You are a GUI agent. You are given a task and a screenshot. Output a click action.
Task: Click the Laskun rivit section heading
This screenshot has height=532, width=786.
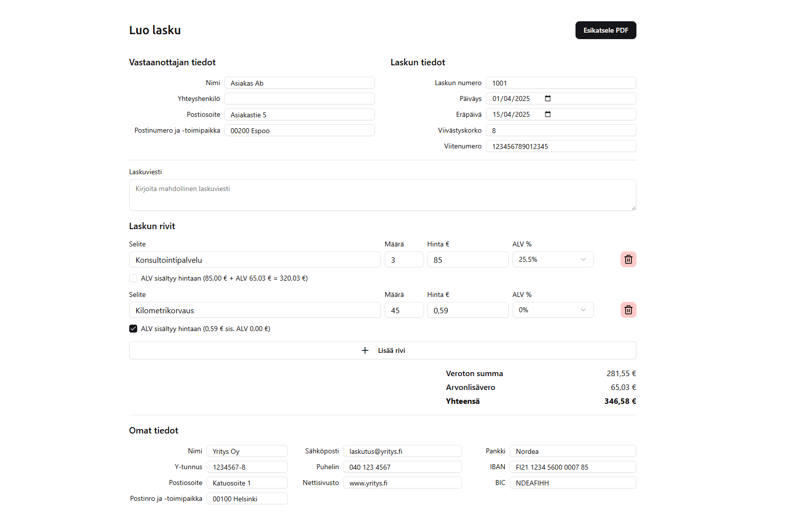pos(152,226)
